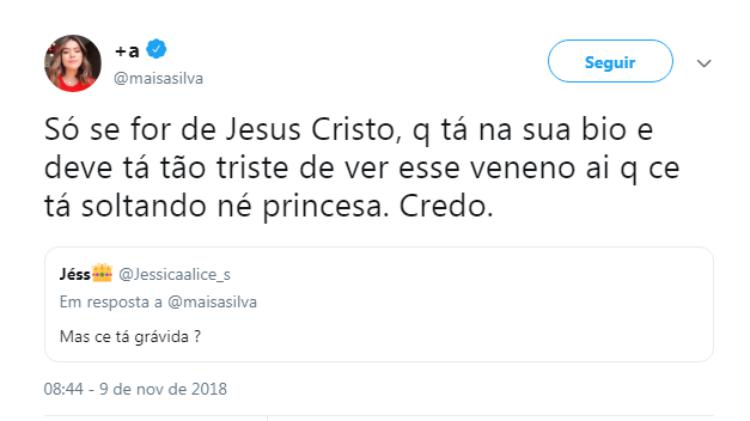Click the word "Credo." ending the tweet
750x421 pixels.
446,207
